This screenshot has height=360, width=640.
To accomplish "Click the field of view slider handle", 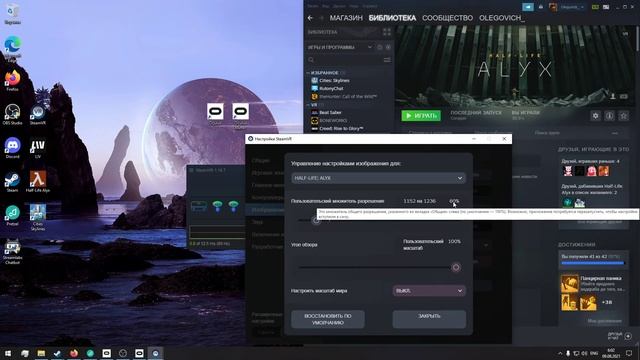I will [456, 267].
